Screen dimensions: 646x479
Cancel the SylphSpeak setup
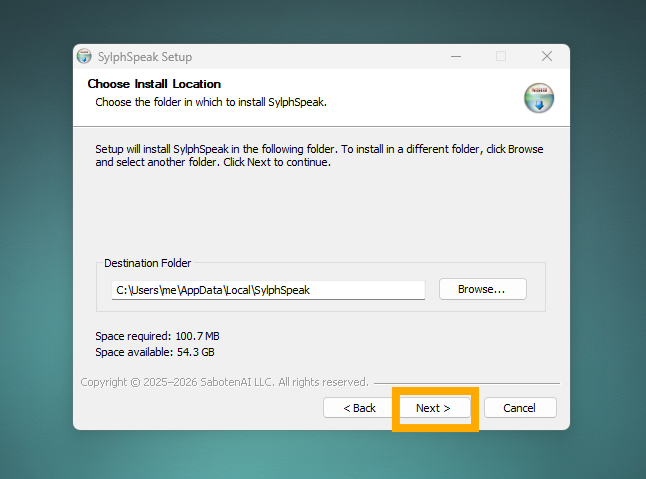coord(520,408)
